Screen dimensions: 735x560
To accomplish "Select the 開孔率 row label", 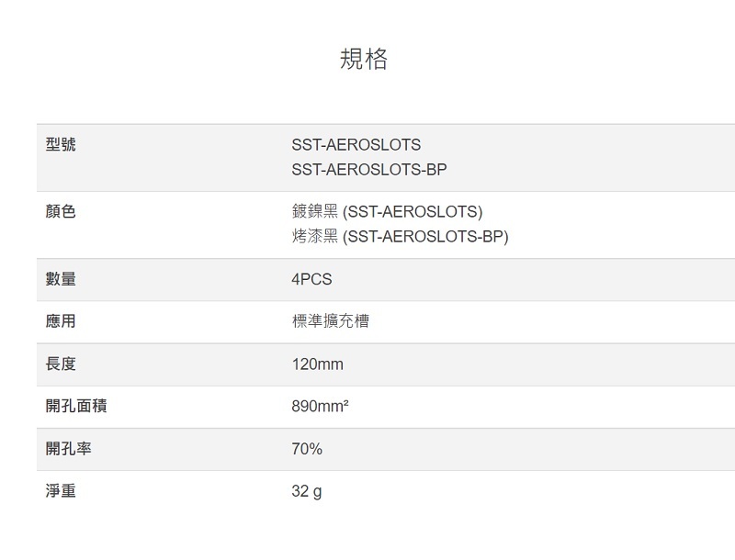I will (68, 449).
